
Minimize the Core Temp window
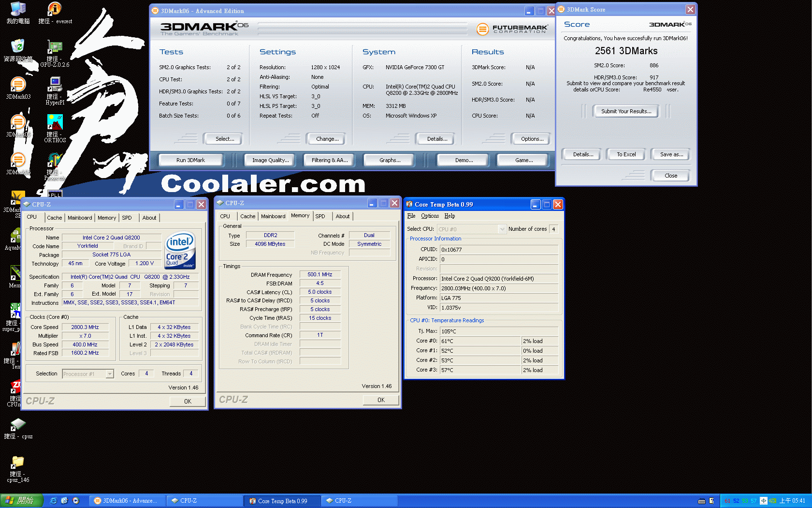pos(536,205)
